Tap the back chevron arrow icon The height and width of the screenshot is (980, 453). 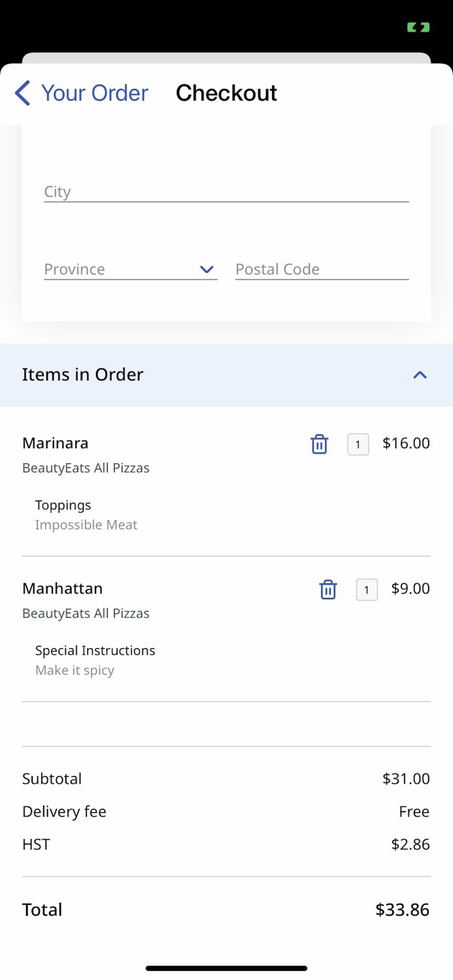point(22,93)
